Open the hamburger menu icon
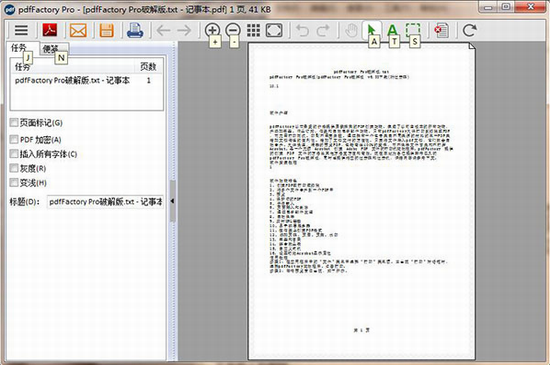Viewport: 550px width, 365px height. pos(21,30)
